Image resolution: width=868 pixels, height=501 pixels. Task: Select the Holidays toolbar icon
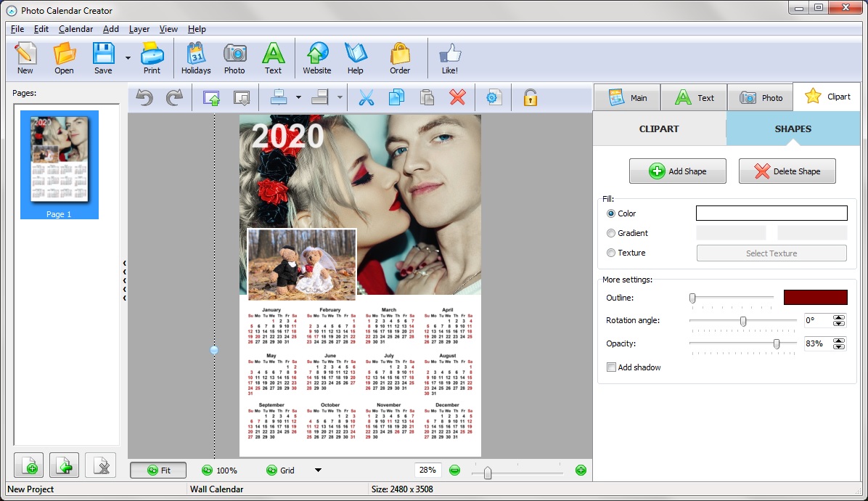(196, 57)
